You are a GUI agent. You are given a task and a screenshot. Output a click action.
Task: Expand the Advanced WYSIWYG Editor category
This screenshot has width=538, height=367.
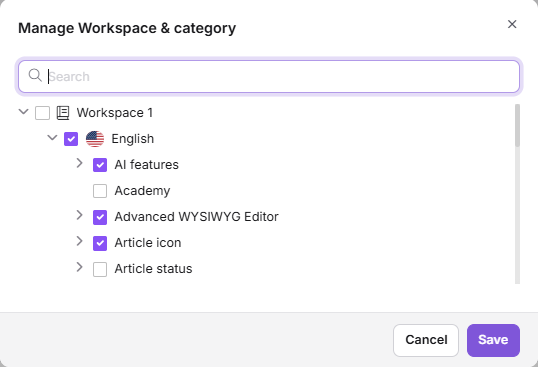pyautogui.click(x=79, y=215)
